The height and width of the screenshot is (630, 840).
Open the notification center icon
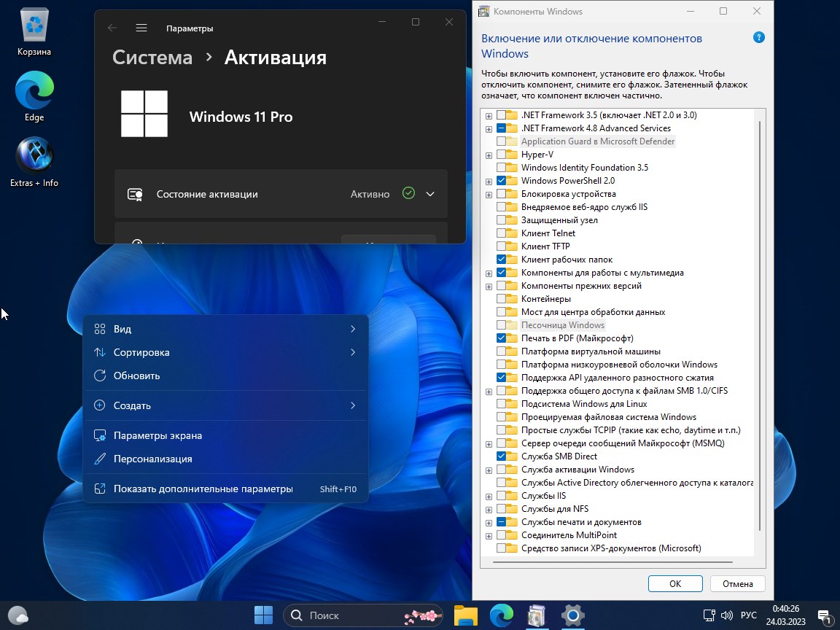coord(825,616)
